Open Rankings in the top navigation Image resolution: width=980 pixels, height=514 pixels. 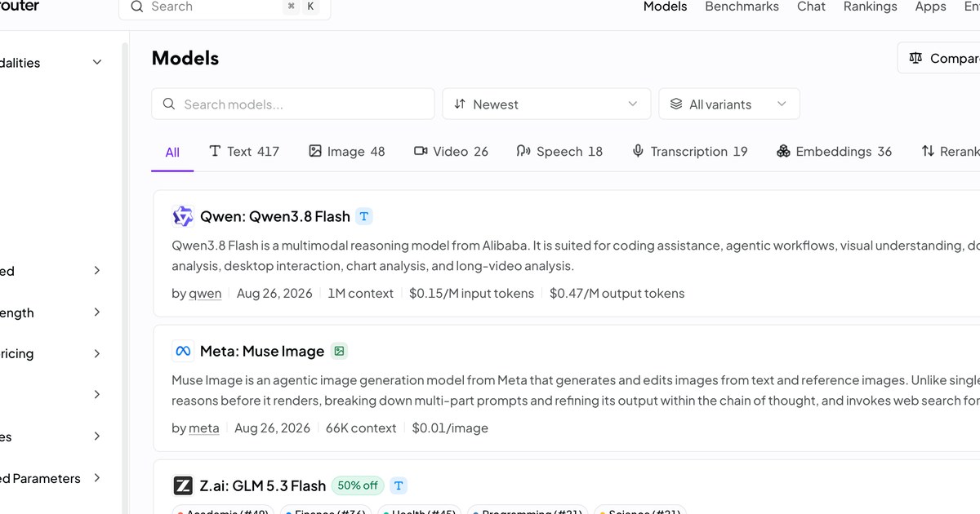[871, 7]
